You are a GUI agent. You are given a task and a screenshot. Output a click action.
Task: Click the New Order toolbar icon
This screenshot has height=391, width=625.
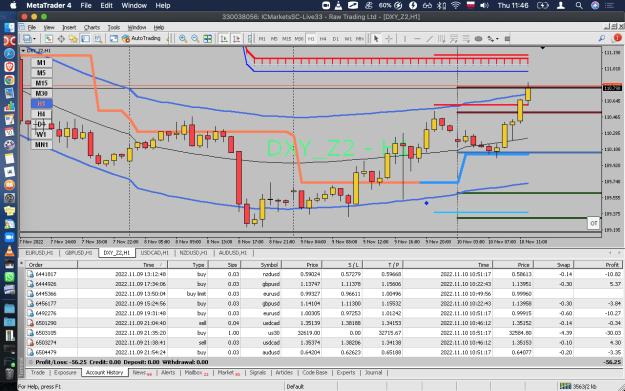(x=114, y=39)
